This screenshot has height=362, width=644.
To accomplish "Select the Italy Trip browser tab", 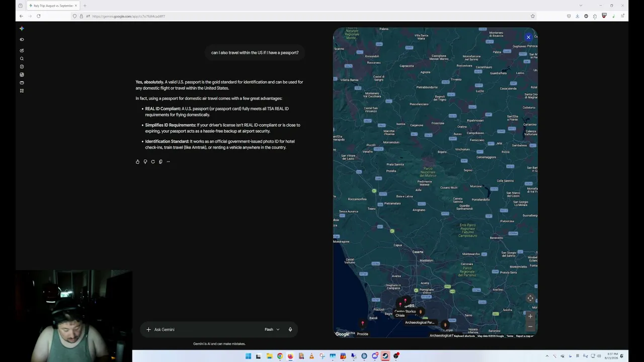I will [53, 6].
